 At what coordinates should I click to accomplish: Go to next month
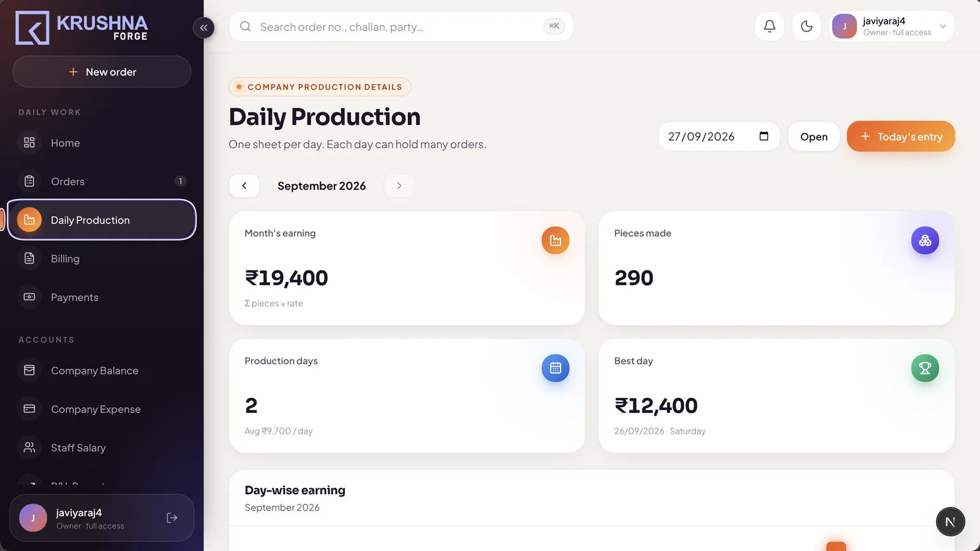click(399, 186)
